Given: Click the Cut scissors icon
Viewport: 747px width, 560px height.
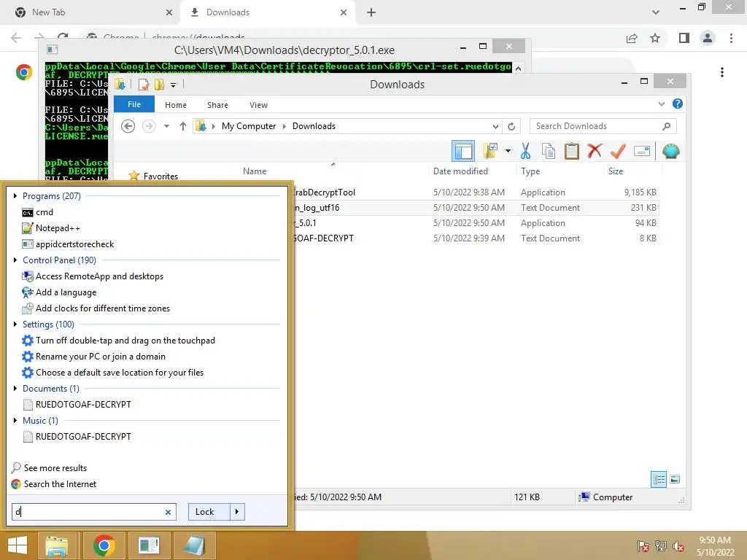Looking at the screenshot, I should pos(525,152).
